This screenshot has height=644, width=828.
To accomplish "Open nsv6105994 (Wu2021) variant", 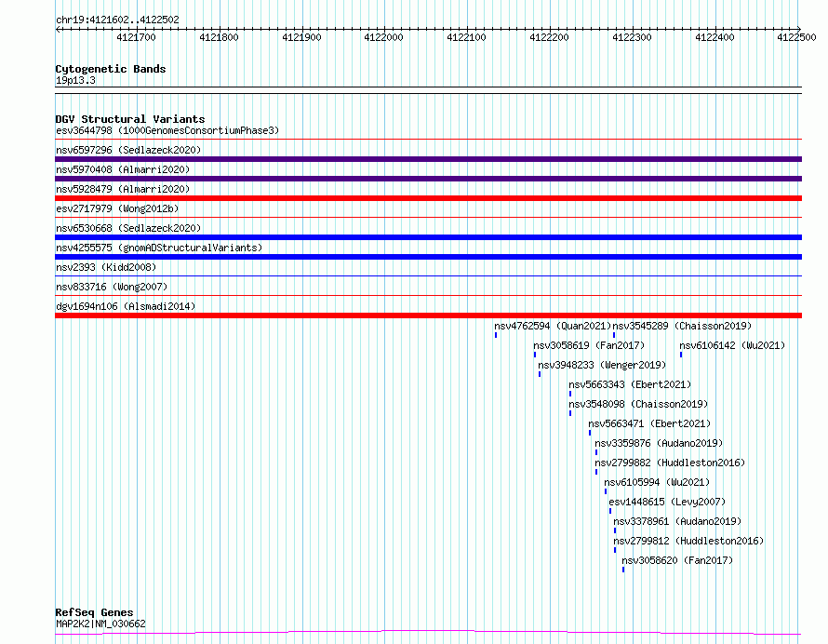I will pyautogui.click(x=657, y=482).
